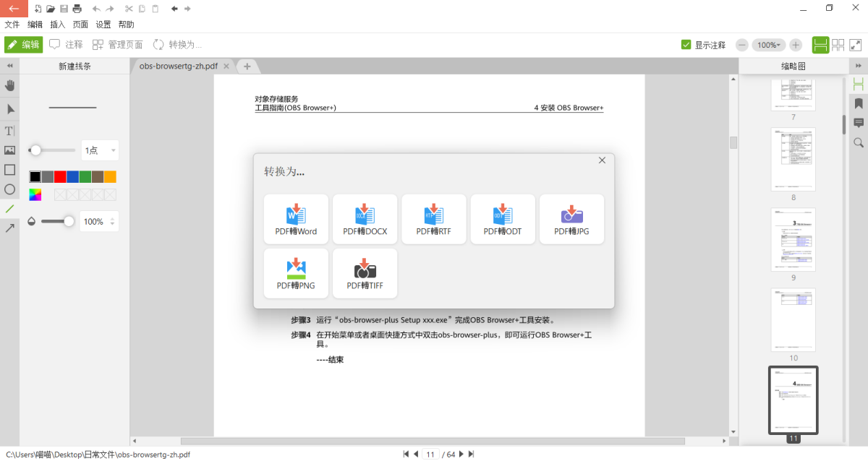The height and width of the screenshot is (461, 868).
Task: Uncheck the 显示注释 checkbox
Action: pos(686,45)
